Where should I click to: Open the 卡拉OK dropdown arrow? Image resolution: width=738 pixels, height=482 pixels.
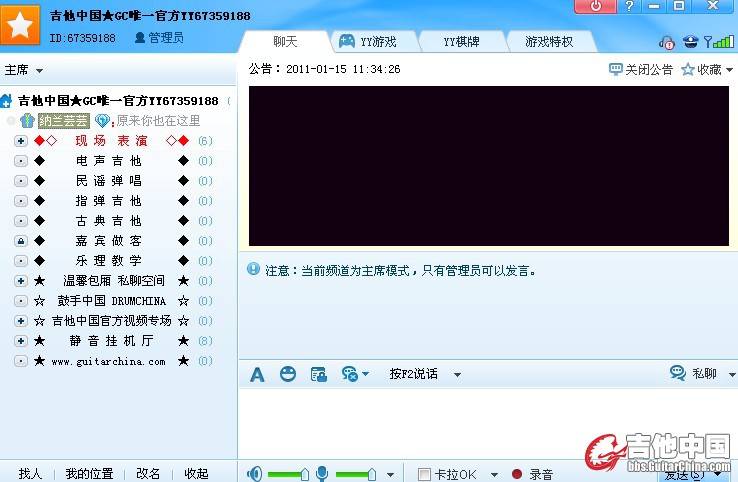[494, 474]
